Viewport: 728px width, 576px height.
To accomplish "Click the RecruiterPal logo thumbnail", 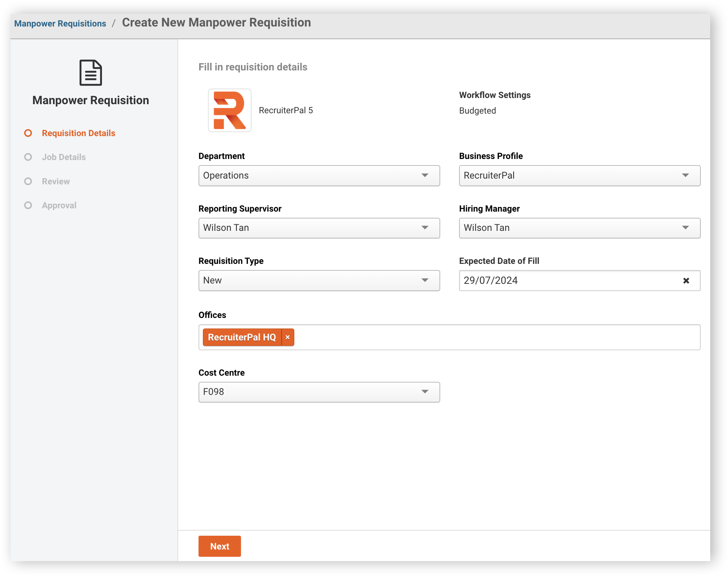I will click(x=230, y=110).
